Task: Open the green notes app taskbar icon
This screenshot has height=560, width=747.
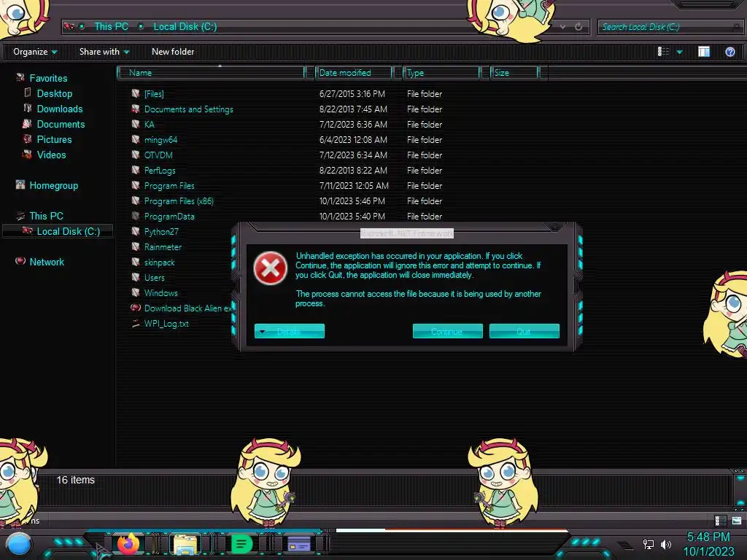Action: coord(241,544)
